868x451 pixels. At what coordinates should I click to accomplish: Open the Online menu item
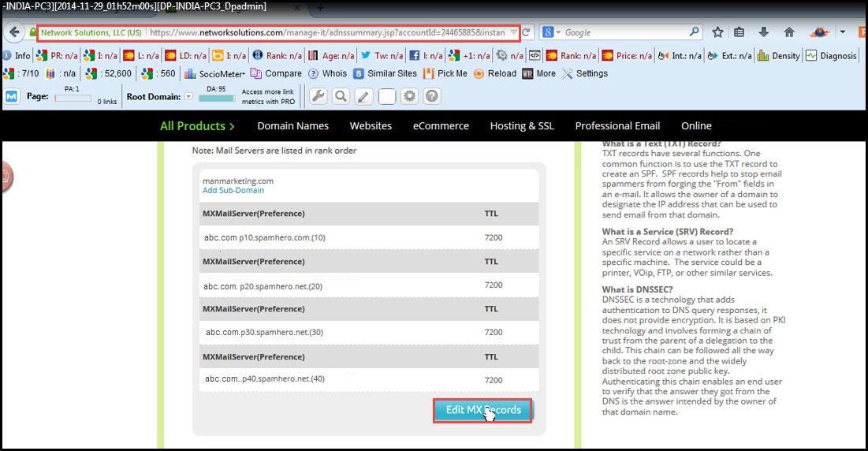click(696, 126)
